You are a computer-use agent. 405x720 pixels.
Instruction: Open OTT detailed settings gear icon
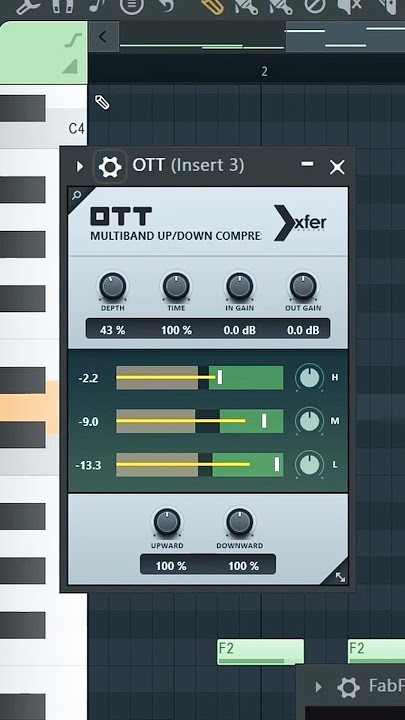[x=110, y=166]
